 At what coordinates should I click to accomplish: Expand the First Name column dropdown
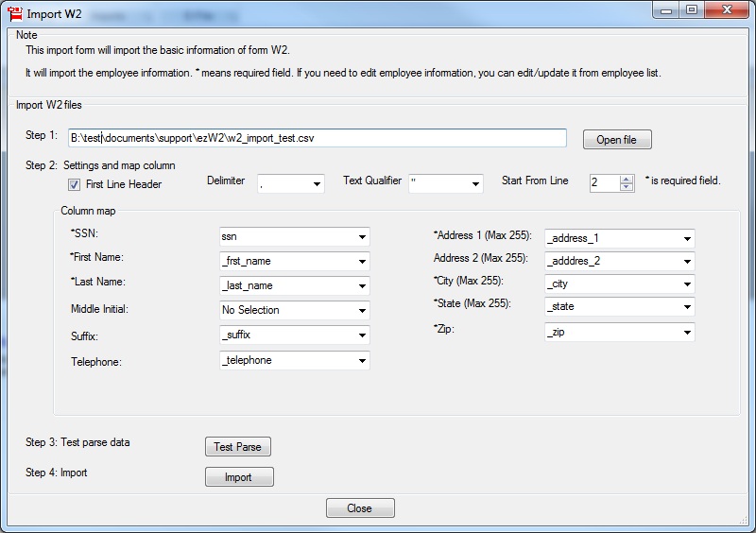click(x=362, y=261)
